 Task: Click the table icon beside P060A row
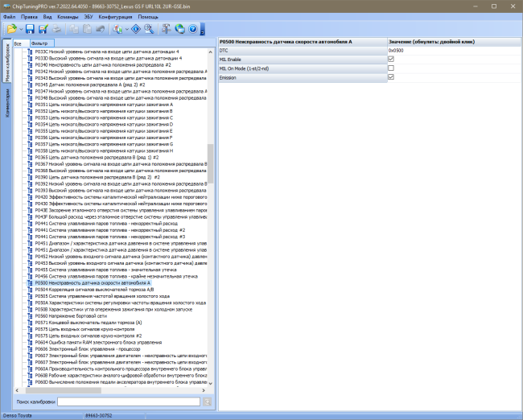(x=30, y=369)
